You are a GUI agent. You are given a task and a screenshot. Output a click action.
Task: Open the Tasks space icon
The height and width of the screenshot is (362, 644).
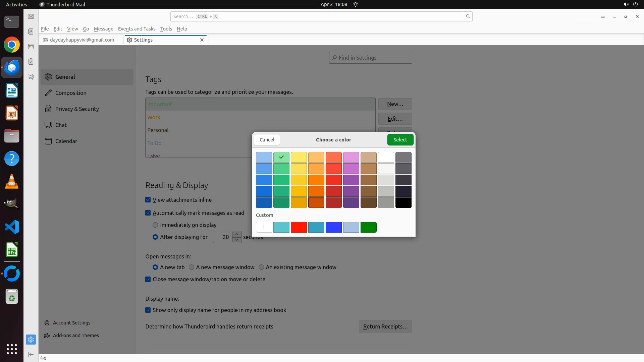[31, 62]
